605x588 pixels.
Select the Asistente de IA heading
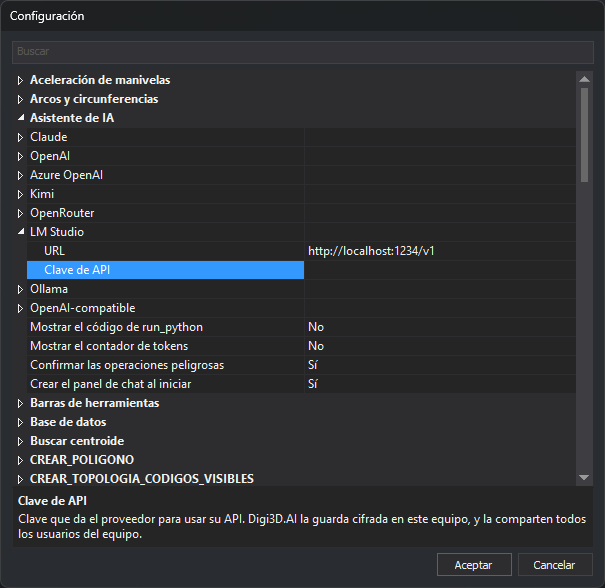pyautogui.click(x=72, y=118)
